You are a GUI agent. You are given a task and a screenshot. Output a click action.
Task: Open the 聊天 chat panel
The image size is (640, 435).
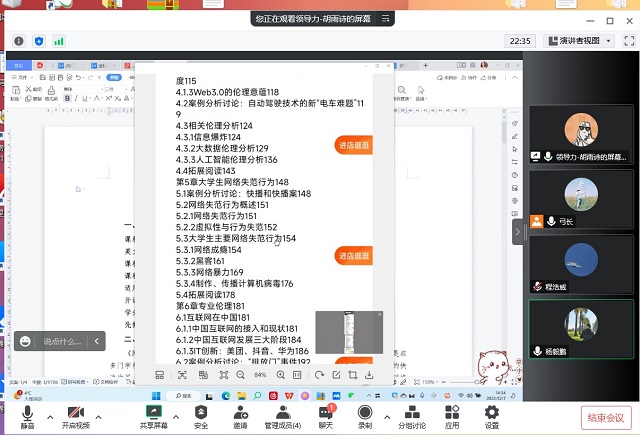(x=326, y=417)
